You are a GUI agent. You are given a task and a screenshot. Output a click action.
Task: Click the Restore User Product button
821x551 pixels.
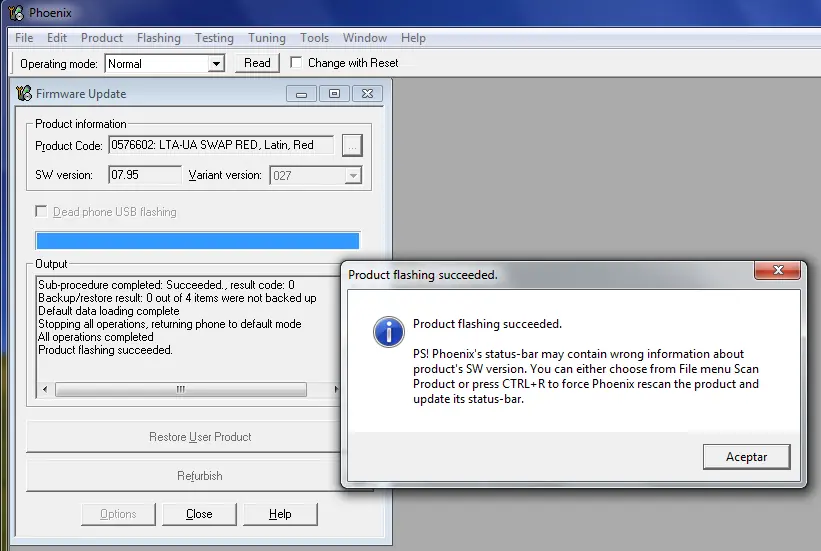click(183, 437)
